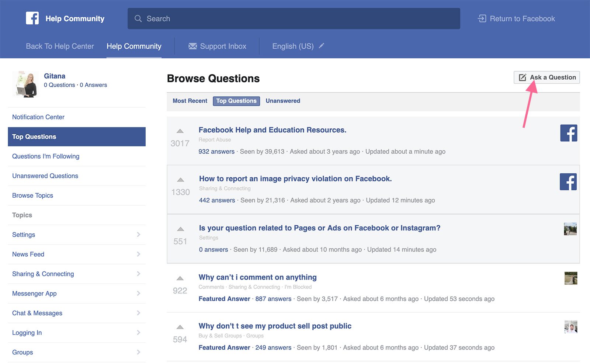Click the Report Abuse topic tag

point(215,140)
